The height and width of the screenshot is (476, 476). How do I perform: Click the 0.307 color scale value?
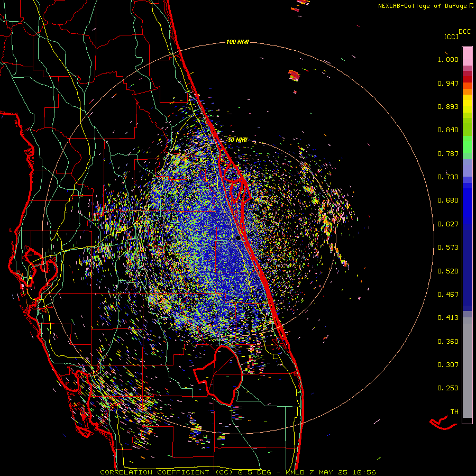pyautogui.click(x=448, y=365)
